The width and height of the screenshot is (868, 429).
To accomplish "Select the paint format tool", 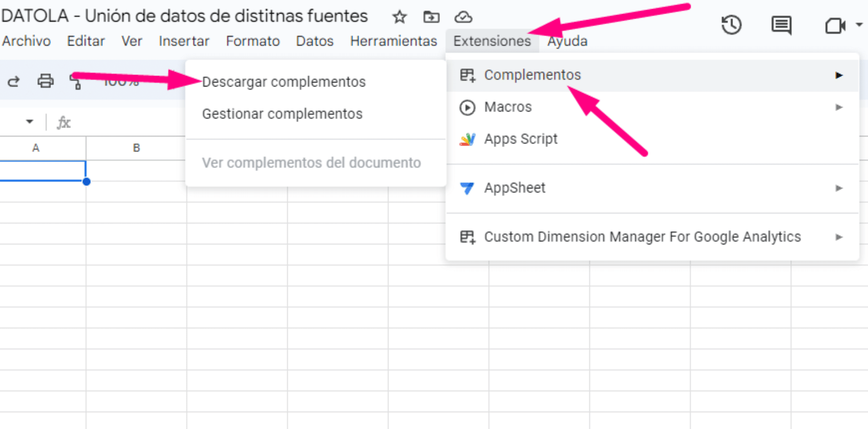I will (x=76, y=82).
